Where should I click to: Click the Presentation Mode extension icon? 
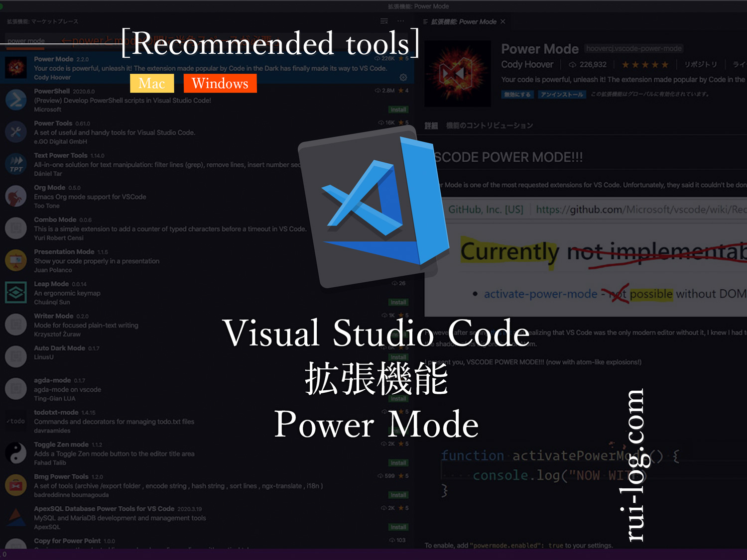16,260
